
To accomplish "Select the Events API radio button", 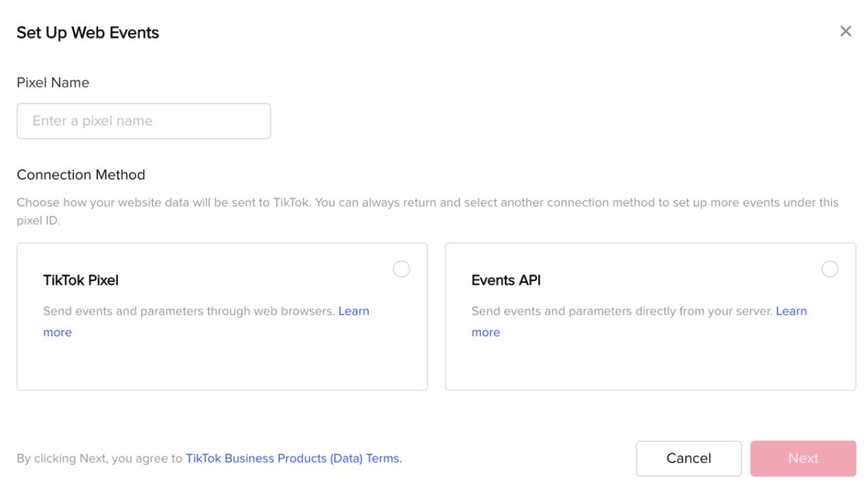I will pyautogui.click(x=829, y=269).
